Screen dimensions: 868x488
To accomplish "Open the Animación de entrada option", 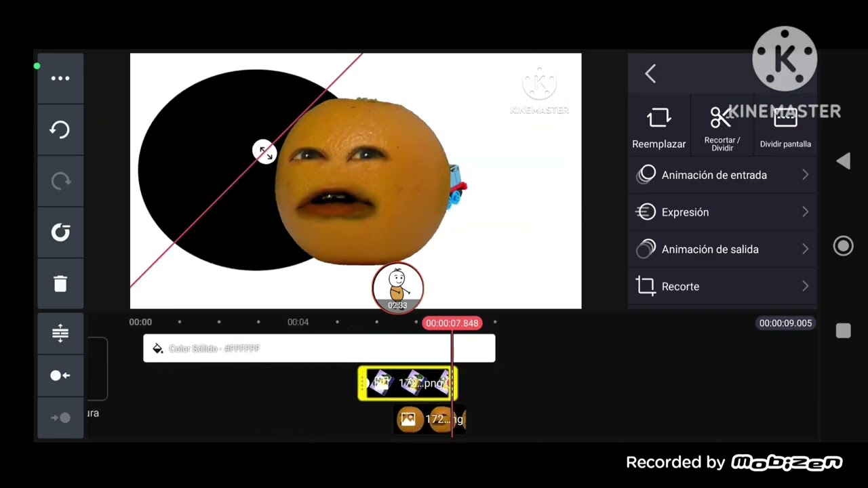I will 722,175.
